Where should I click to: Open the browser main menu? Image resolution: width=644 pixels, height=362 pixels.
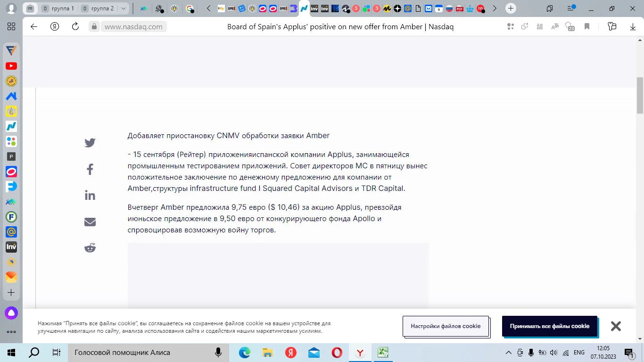(x=571, y=8)
